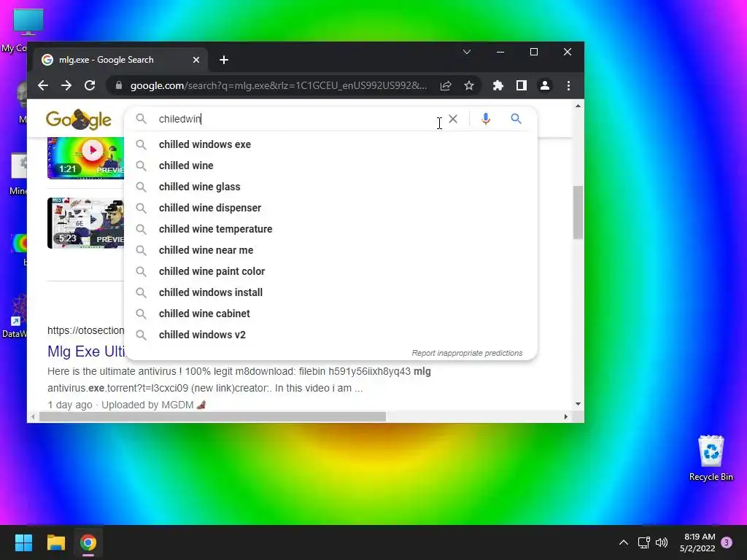
Task: Open the 'Mlg Exe Ulti' result link
Action: 86,351
